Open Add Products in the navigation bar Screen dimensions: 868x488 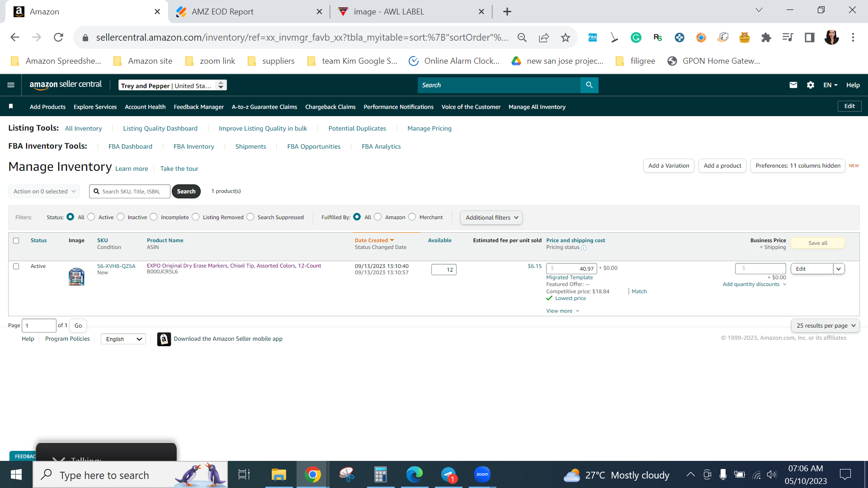pyautogui.click(x=47, y=107)
